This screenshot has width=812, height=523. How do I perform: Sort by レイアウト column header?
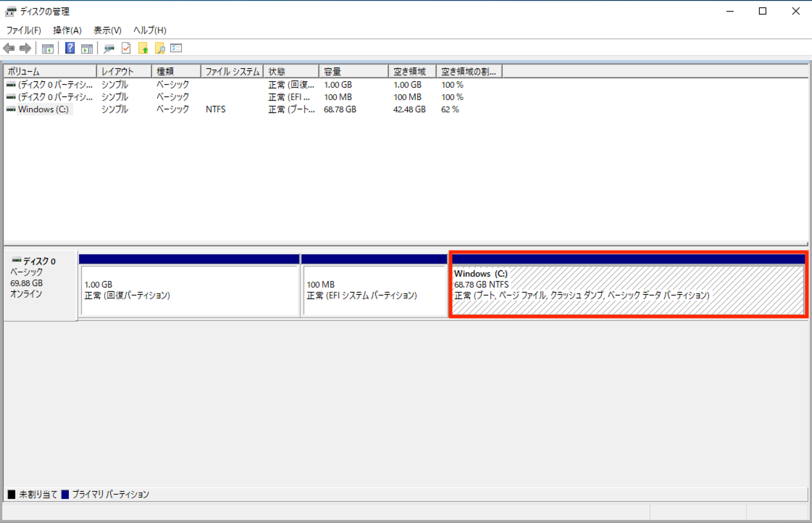(125, 72)
